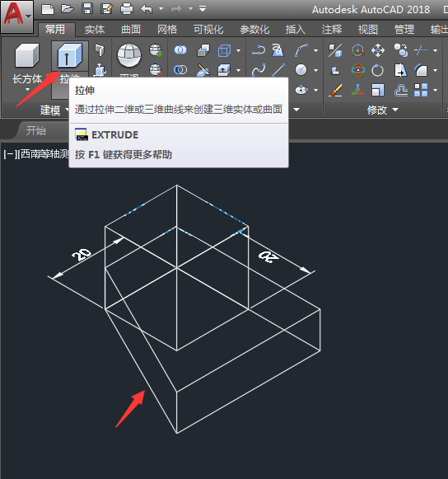Select the Helix draw tool
The image size is (448, 479).
[x=278, y=50]
